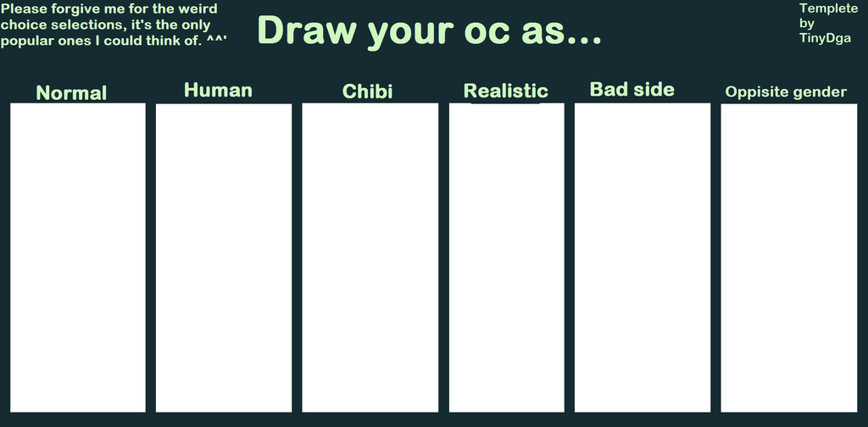Click the blank panel under Oppisite gender
Screen dimensions: 868x427
coord(789,258)
